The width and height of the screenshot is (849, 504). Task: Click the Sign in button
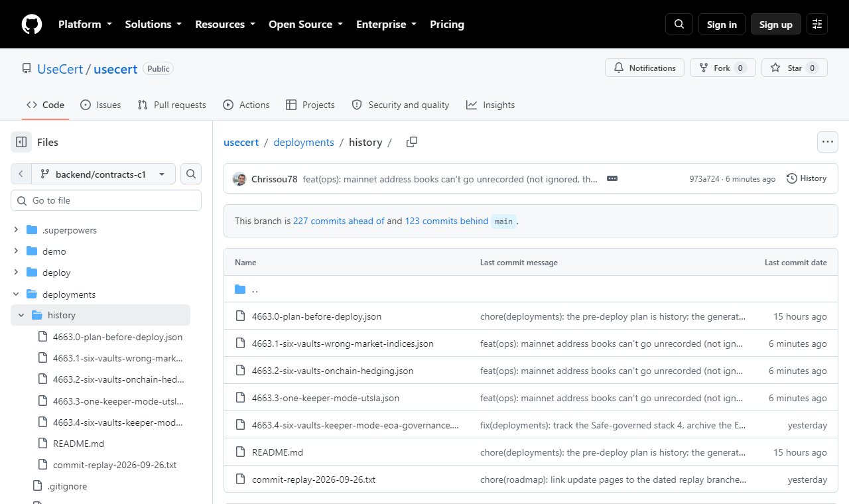click(722, 25)
